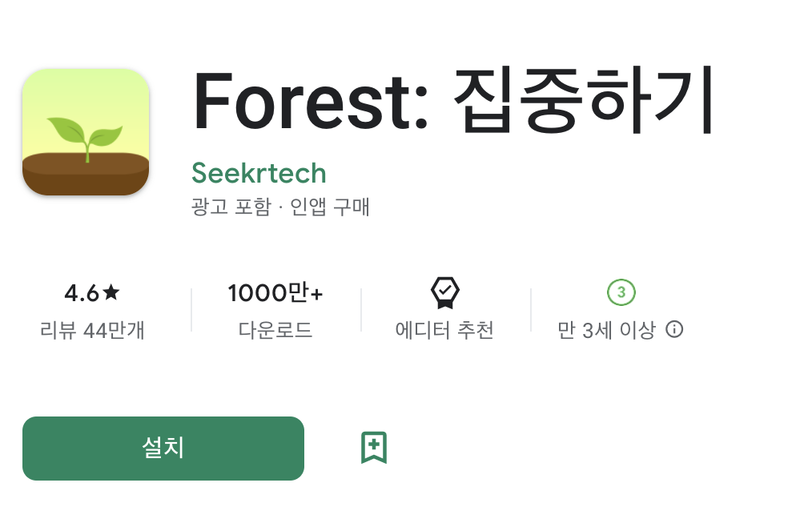The width and height of the screenshot is (812, 511).
Task: Add Forest to wishlist via bookmark icon
Action: 373,448
